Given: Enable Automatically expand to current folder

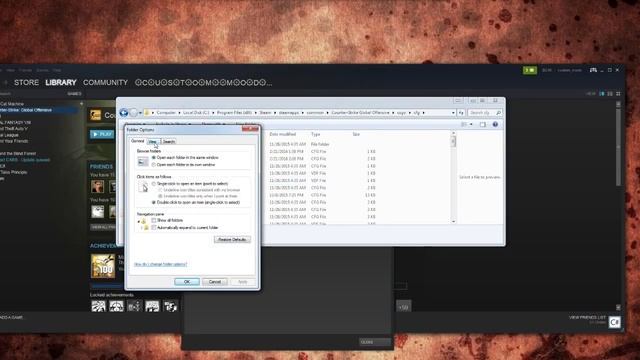Looking at the screenshot, I should point(154,228).
